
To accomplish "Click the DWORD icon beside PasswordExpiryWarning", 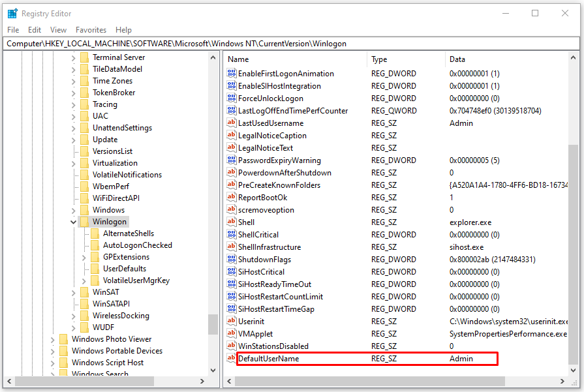I will tap(231, 160).
